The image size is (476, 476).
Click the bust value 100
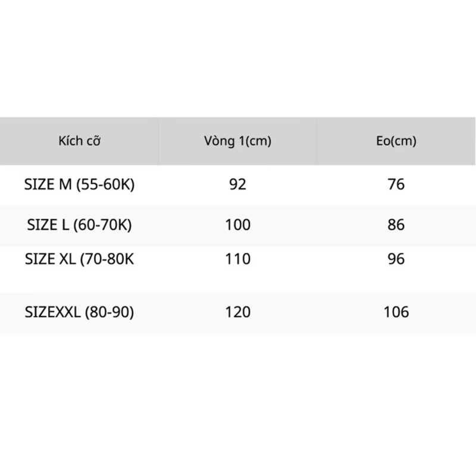pyautogui.click(x=237, y=225)
